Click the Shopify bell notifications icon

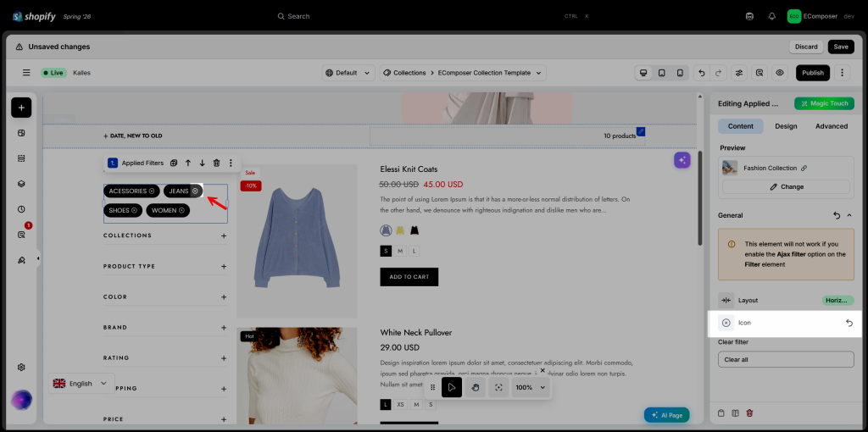tap(771, 16)
